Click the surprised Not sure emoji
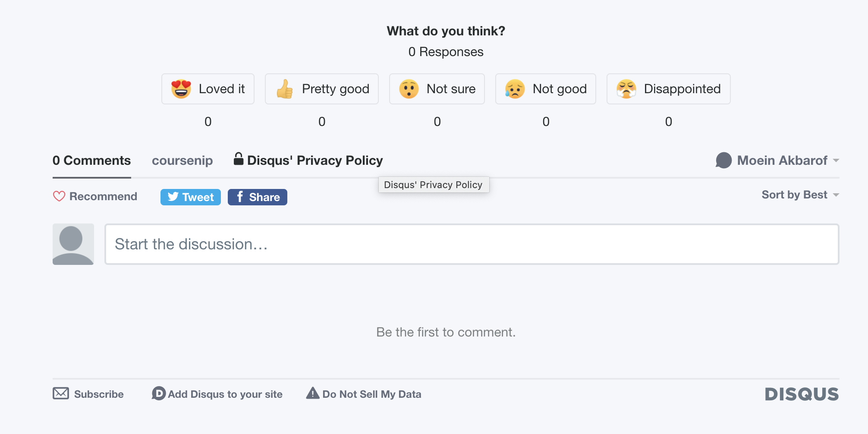The image size is (868, 434). [409, 89]
